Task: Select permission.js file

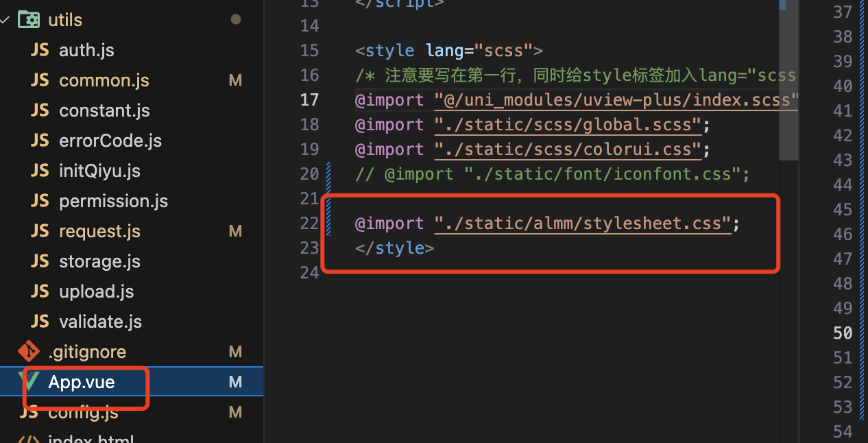Action: (113, 201)
